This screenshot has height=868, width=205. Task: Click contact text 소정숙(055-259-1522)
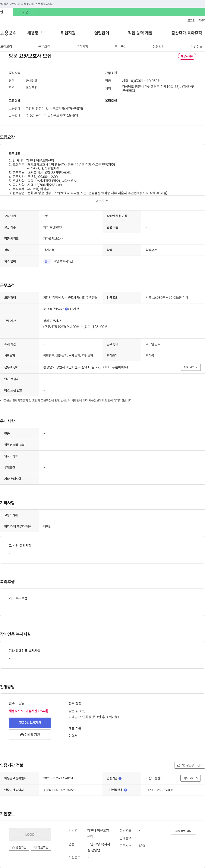(x=59, y=790)
